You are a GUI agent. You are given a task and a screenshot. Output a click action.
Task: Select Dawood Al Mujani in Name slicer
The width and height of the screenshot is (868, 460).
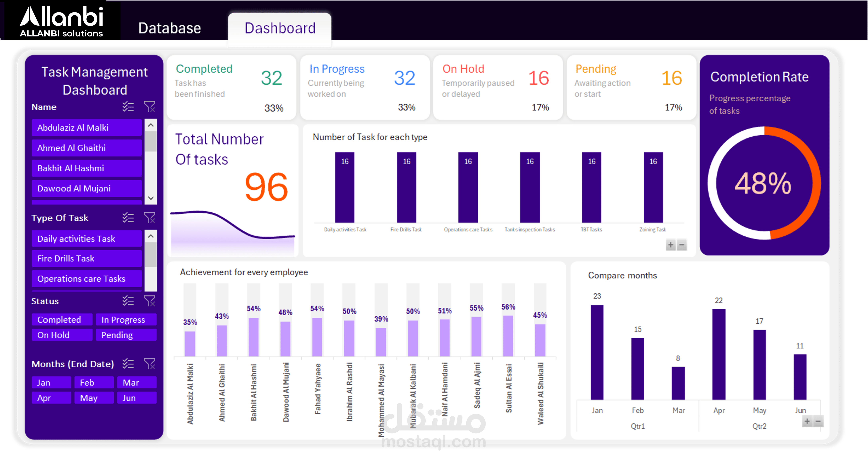pyautogui.click(x=87, y=189)
